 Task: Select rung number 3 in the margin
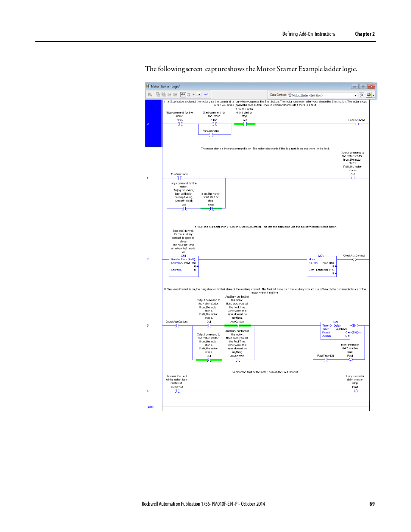point(148,326)
